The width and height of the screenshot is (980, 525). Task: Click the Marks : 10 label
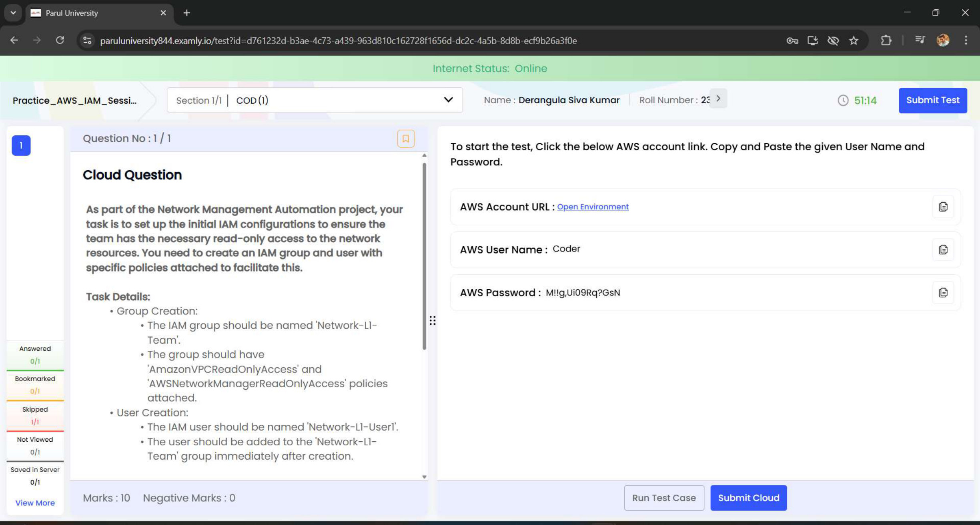[106, 498]
